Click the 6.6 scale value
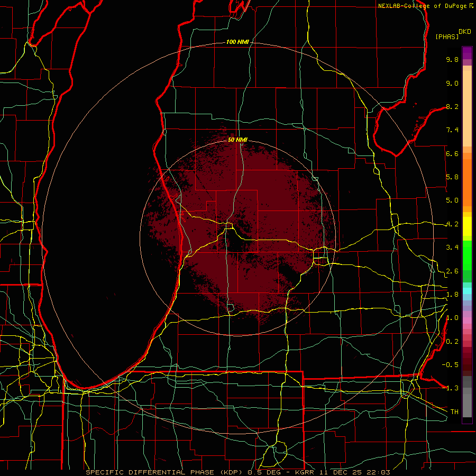The height and width of the screenshot is (476, 476). tap(452, 153)
